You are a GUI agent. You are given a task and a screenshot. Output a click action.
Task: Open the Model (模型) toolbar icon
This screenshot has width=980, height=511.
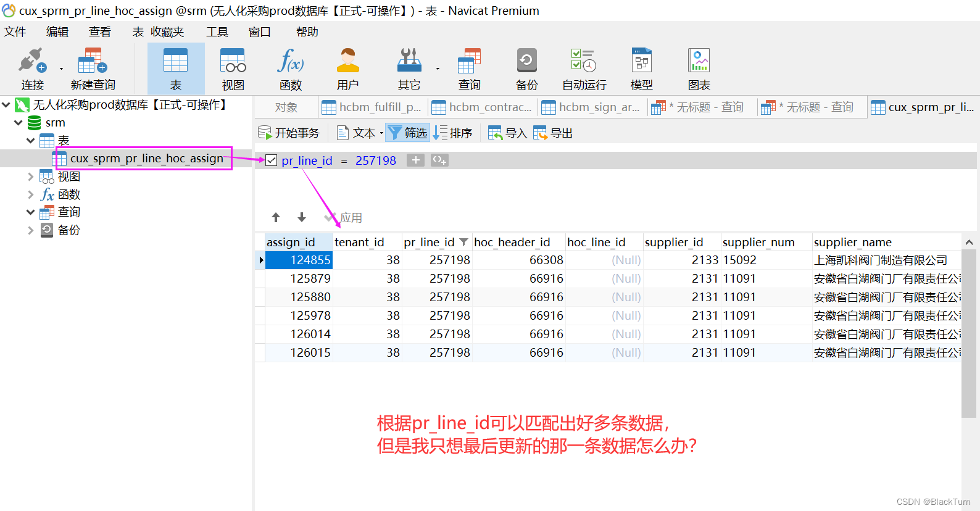tap(642, 60)
